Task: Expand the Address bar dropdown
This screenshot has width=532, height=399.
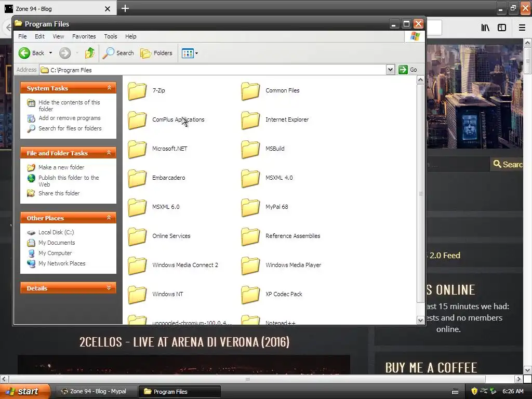Action: [x=390, y=70]
